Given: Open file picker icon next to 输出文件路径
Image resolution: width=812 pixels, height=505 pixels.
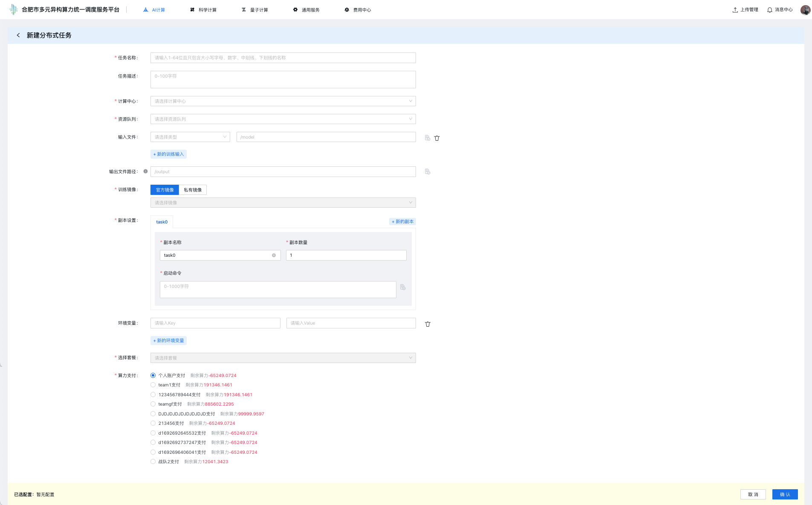Looking at the screenshot, I should [x=428, y=171].
